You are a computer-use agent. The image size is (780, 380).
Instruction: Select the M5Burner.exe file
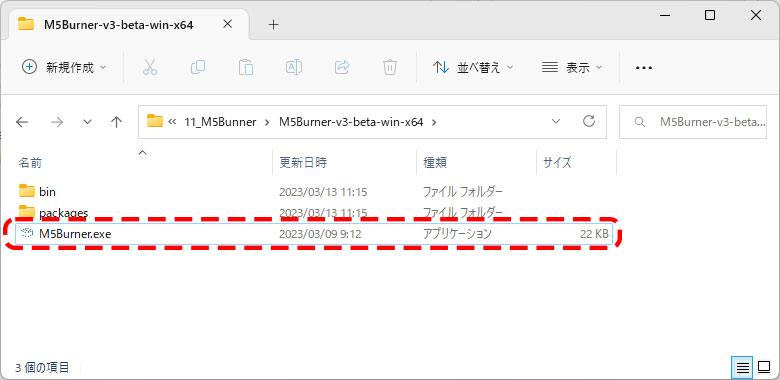point(313,233)
